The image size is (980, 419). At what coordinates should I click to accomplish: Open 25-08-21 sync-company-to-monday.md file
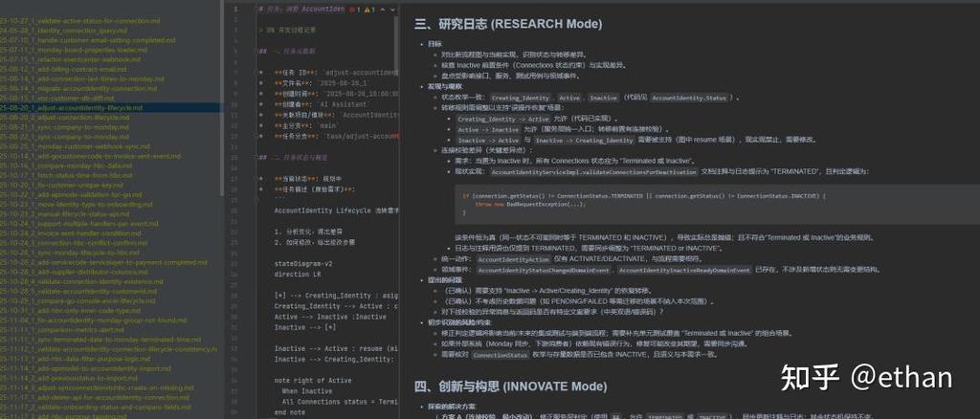64,127
